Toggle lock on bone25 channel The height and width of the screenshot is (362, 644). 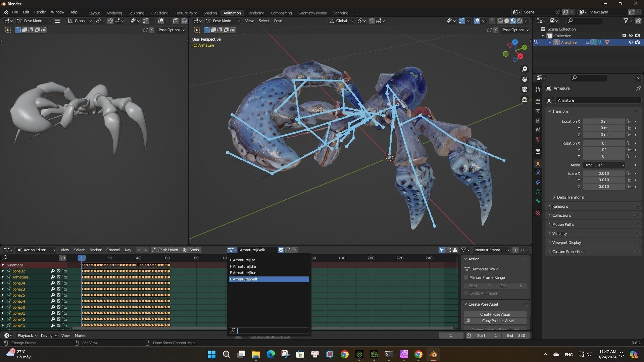tap(64, 295)
